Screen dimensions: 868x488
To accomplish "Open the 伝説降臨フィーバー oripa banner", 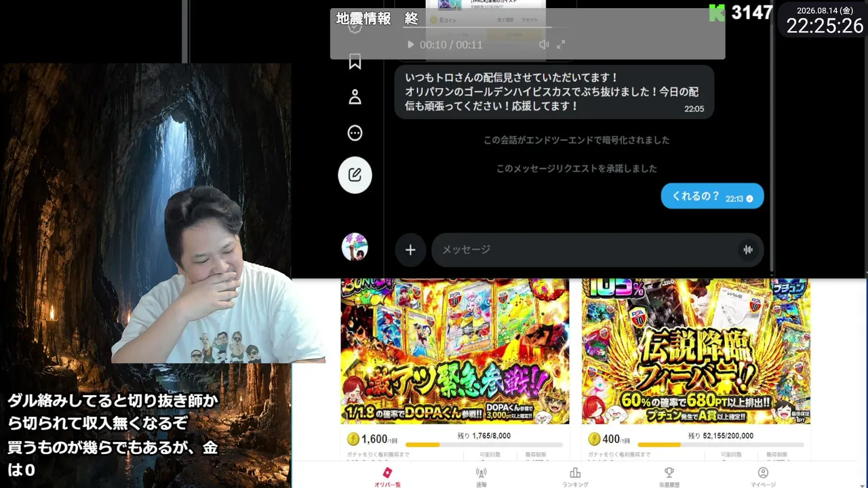I will 696,351.
